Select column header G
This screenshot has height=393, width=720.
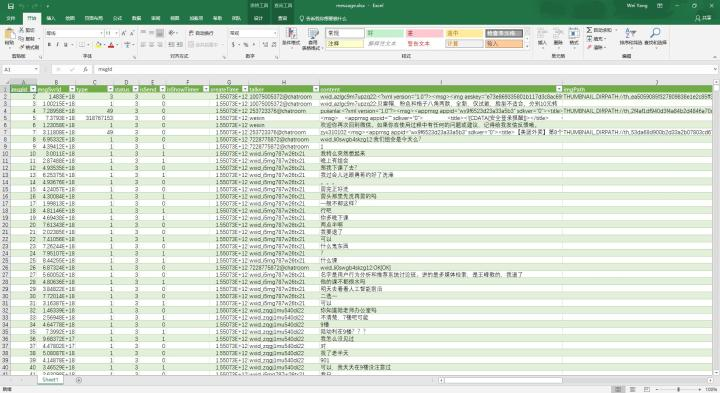pos(229,82)
